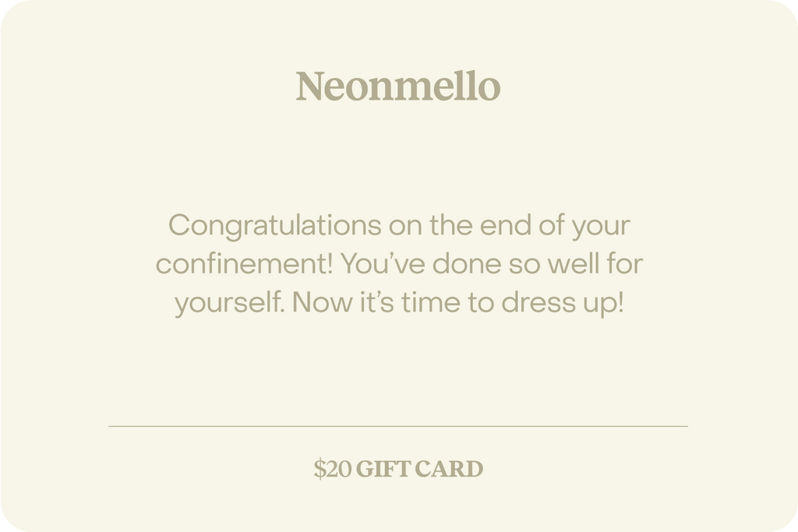The height and width of the screenshot is (532, 798).
Task: Click the word "for" ending the second line
Action: [x=625, y=264]
